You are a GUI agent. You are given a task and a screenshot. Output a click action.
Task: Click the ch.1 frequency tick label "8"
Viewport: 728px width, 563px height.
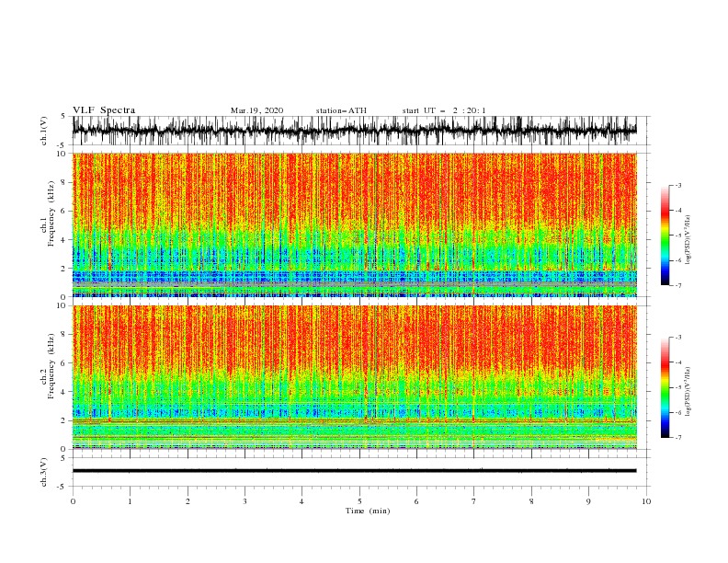[64, 182]
